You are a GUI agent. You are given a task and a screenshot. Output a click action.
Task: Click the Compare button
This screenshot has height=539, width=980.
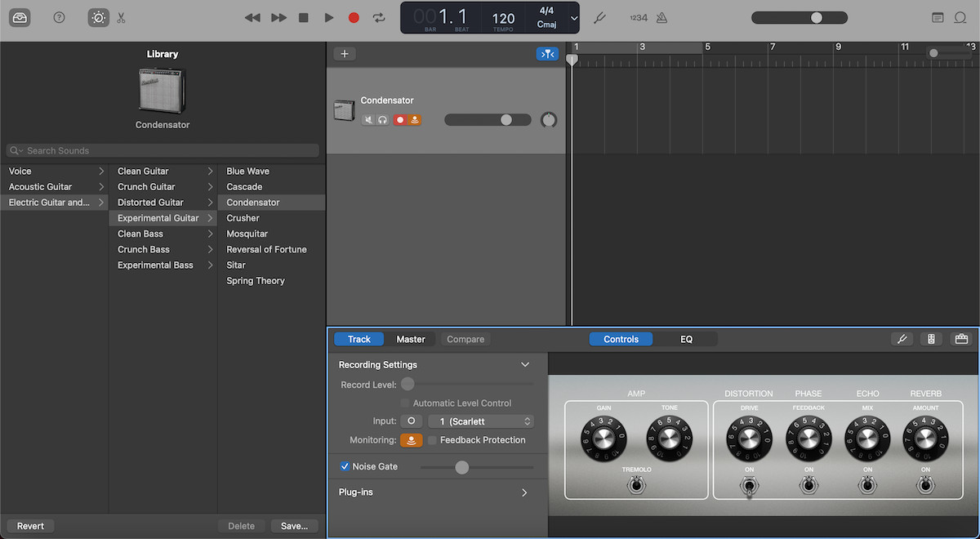tap(465, 340)
